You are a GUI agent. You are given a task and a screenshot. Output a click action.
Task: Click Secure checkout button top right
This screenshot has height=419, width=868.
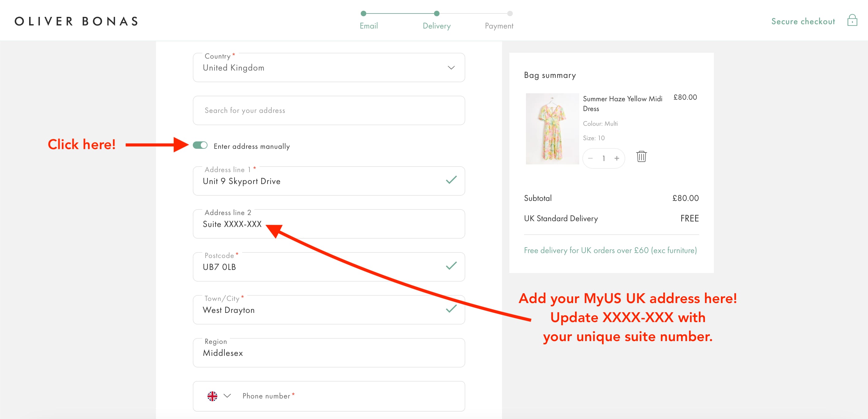(803, 21)
